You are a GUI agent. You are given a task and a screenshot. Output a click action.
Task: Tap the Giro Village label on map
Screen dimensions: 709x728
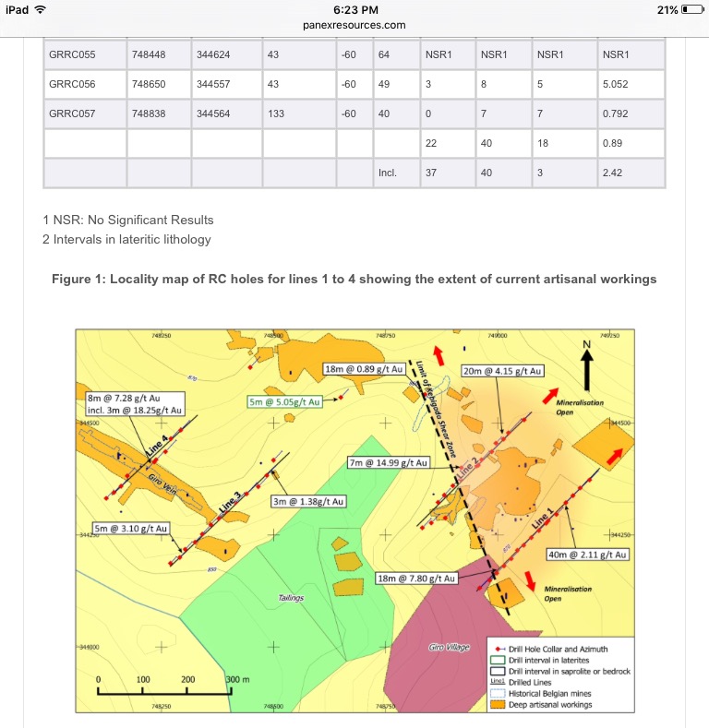pyautogui.click(x=449, y=647)
